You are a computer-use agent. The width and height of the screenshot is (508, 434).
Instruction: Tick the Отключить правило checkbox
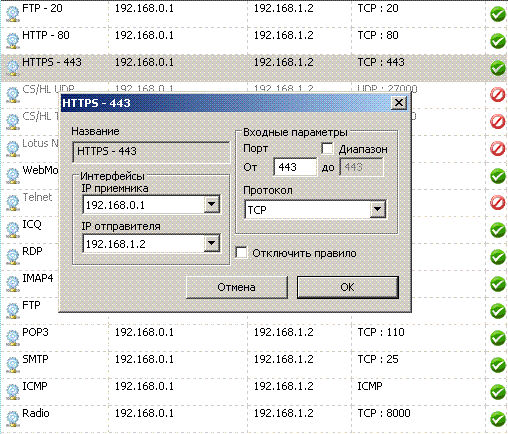coord(241,253)
